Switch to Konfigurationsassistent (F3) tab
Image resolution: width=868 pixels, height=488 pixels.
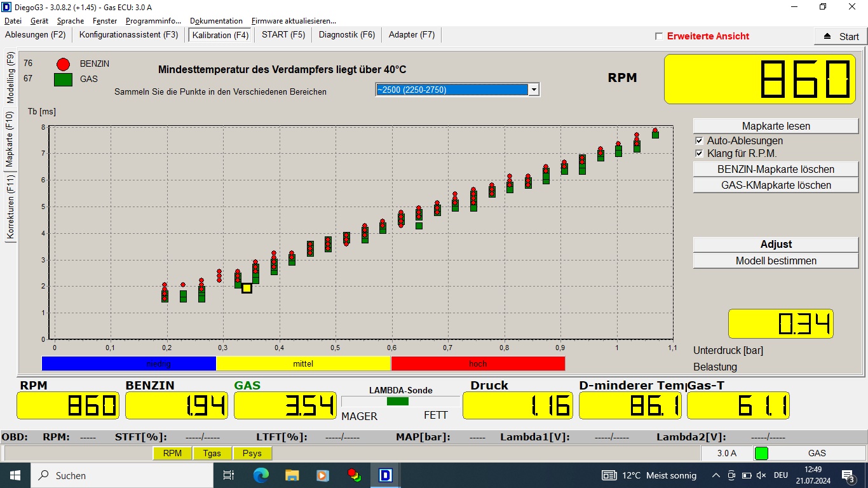tap(129, 35)
